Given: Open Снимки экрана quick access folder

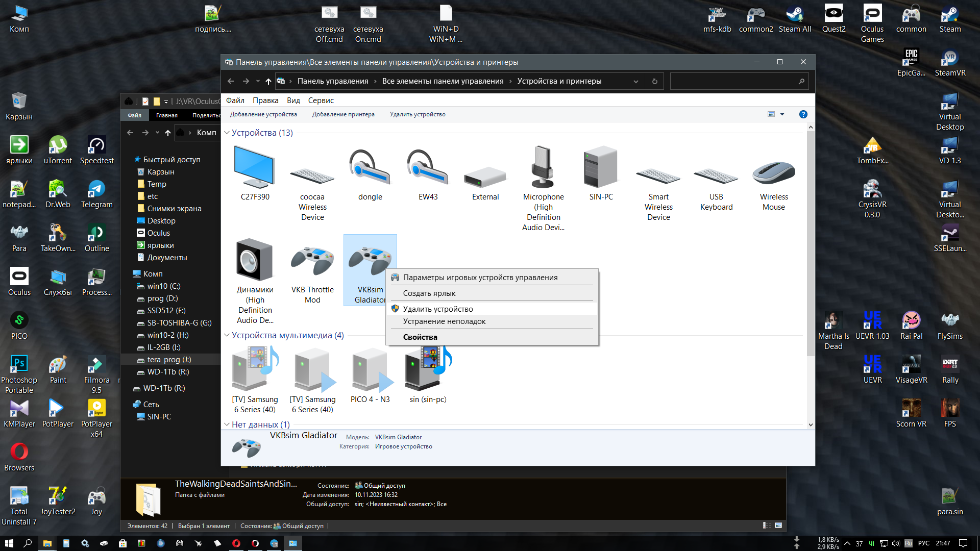Looking at the screenshot, I should coord(174,209).
